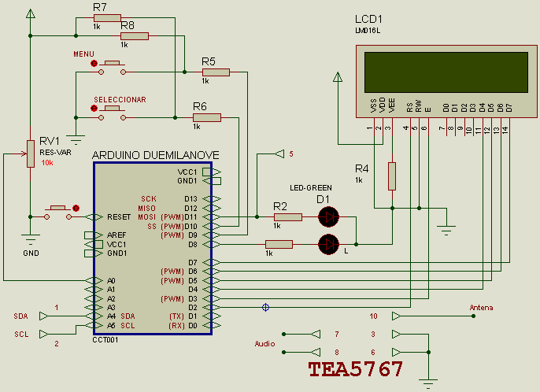This screenshot has width=540, height=392.
Task: Click the Audio terminal labeled 7
Action: (316, 334)
